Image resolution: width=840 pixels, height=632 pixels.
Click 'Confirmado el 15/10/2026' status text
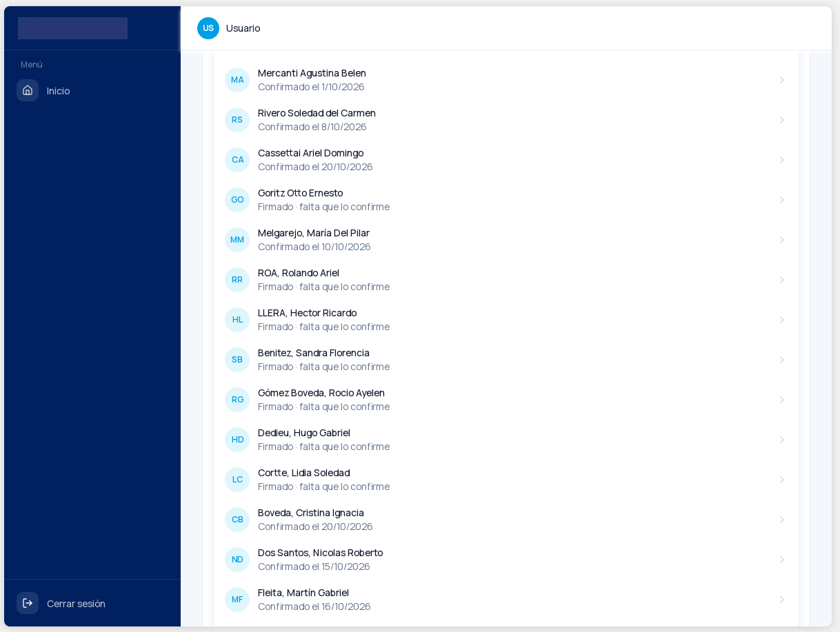314,567
